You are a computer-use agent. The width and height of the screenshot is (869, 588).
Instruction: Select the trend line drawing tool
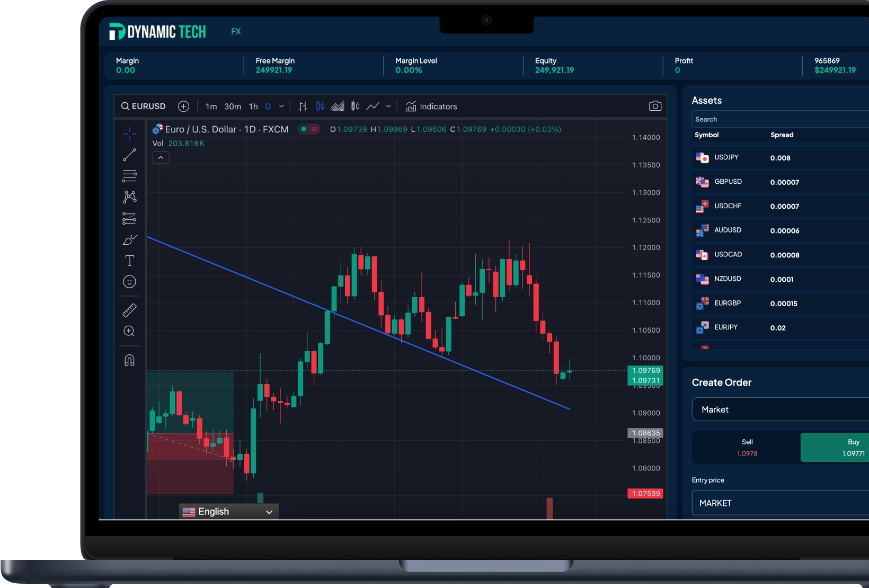point(129,155)
